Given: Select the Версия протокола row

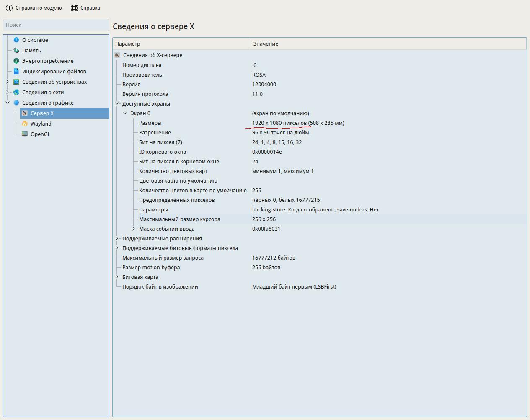Looking at the screenshot, I should coord(320,94).
